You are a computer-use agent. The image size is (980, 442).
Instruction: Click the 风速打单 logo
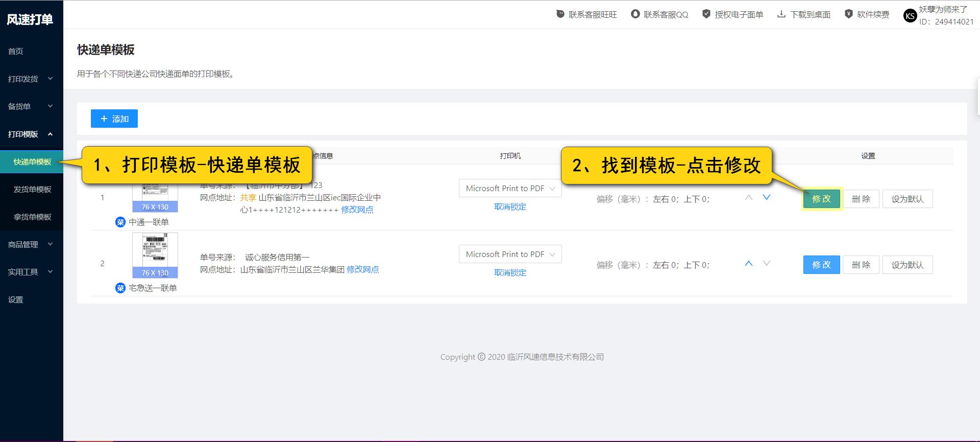click(30, 19)
